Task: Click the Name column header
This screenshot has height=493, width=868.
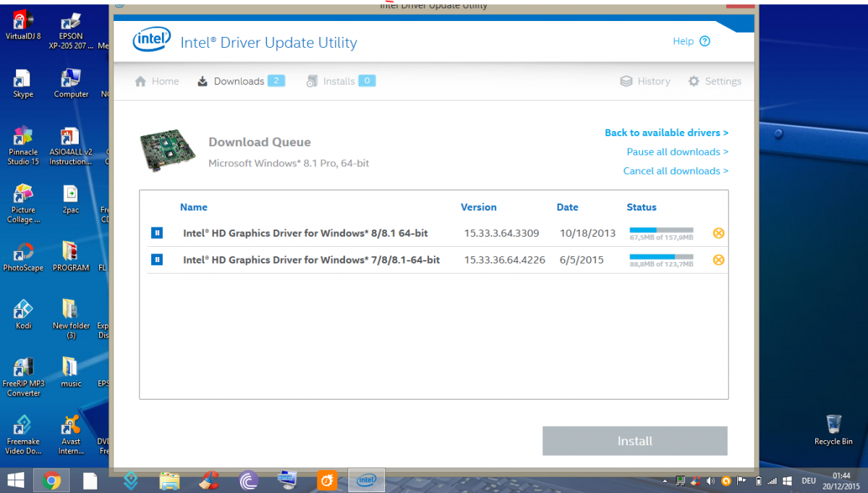Action: coord(194,207)
